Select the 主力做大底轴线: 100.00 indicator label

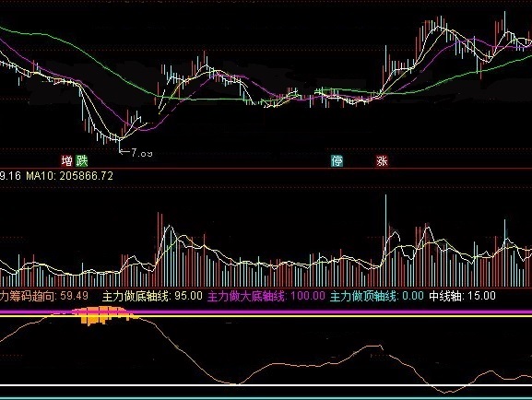tap(266, 296)
